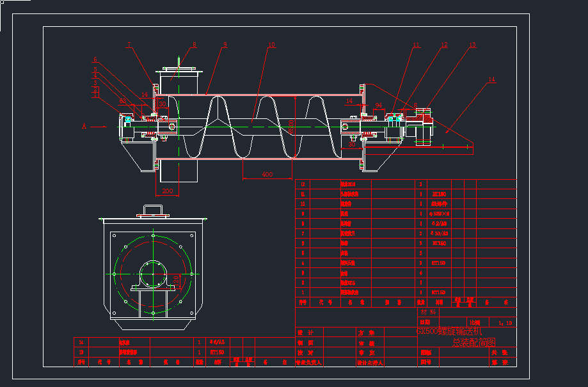This screenshot has width=588, height=387.
Task: Select the cyan bearing at left shaft end
Action: coord(129,120)
